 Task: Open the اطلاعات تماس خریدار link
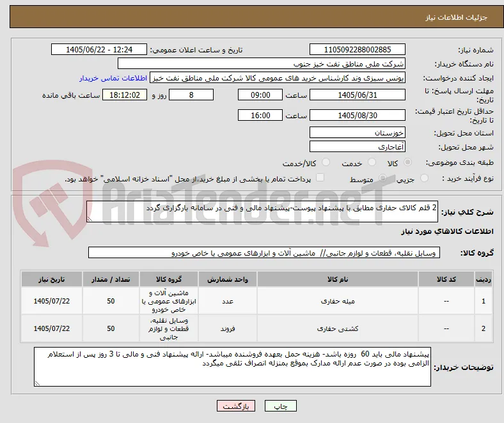point(113,78)
